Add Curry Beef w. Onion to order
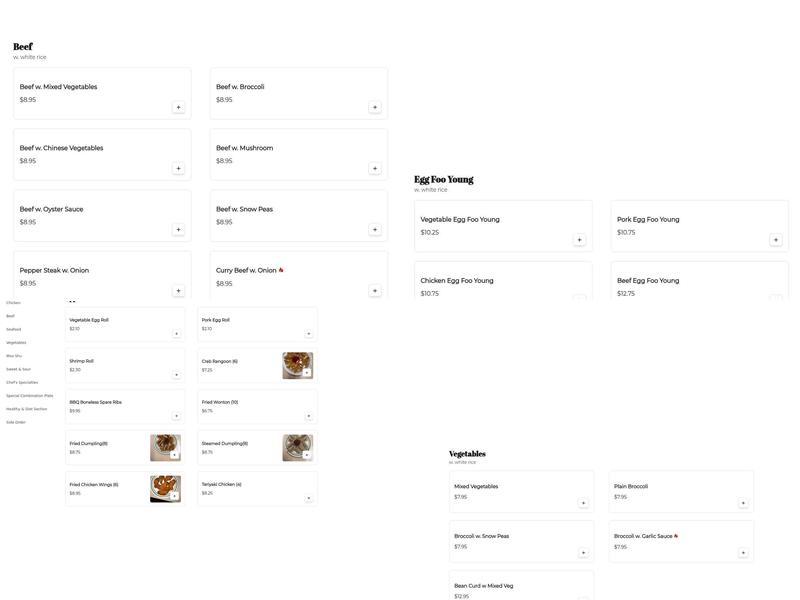This screenshot has height=600, width=800. [x=375, y=291]
